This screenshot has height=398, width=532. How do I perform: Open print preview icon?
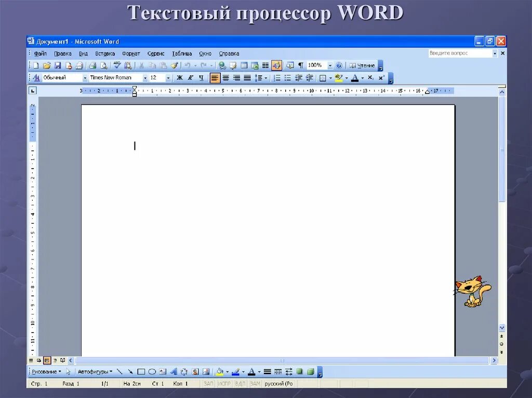tap(103, 65)
